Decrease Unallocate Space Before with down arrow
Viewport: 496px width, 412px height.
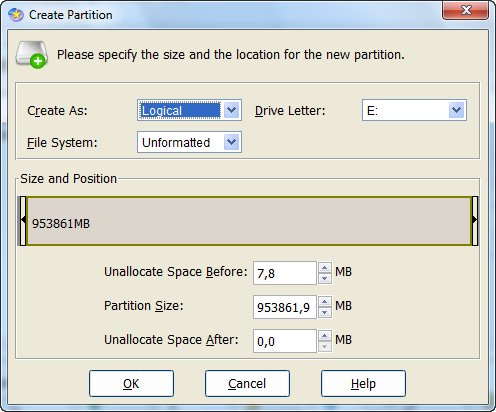[325, 278]
